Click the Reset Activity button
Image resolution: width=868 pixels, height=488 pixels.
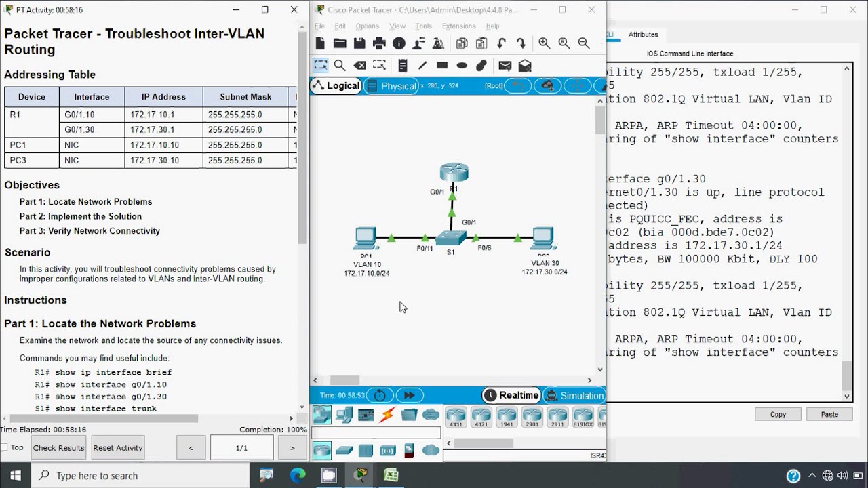pyautogui.click(x=118, y=447)
